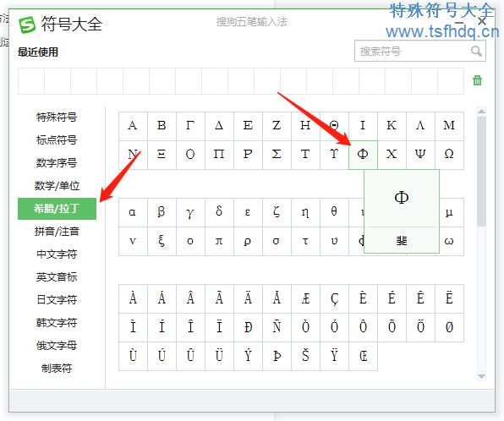Insert the lowercase alpha α symbol
The image size is (504, 421).
(x=133, y=212)
